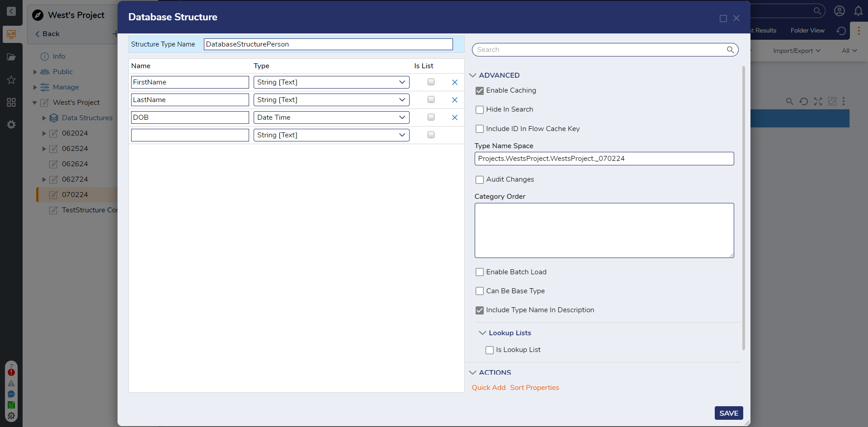Open the LastName type dropdown
868x427 pixels.
tap(331, 100)
